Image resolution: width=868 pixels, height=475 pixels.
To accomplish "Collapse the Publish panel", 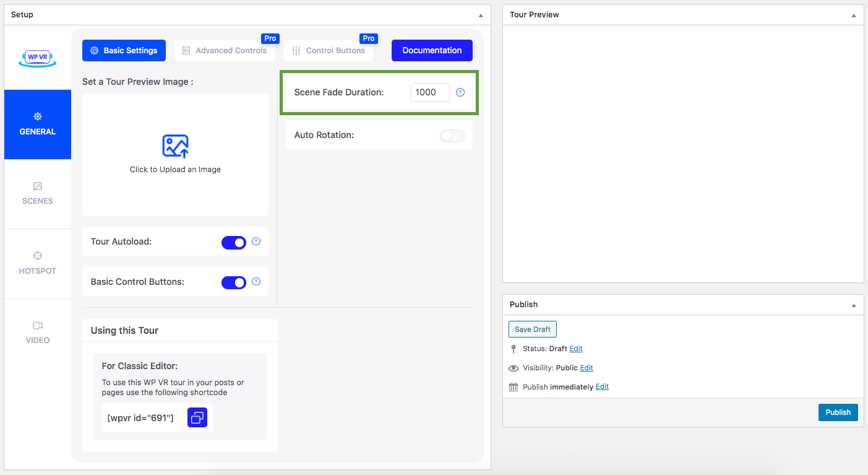I will 854,305.
